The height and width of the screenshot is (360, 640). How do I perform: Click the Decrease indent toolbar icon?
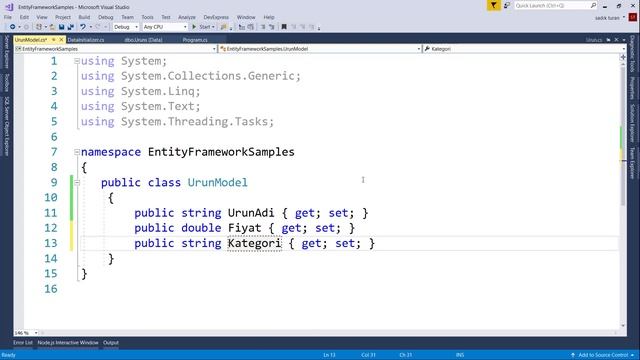[x=263, y=27]
